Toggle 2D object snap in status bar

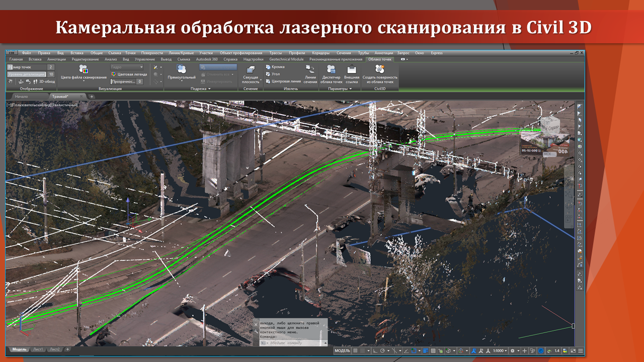tap(414, 350)
